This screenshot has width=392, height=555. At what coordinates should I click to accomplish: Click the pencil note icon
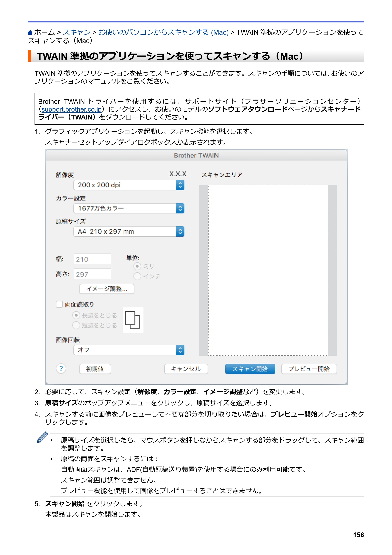tap(42, 437)
